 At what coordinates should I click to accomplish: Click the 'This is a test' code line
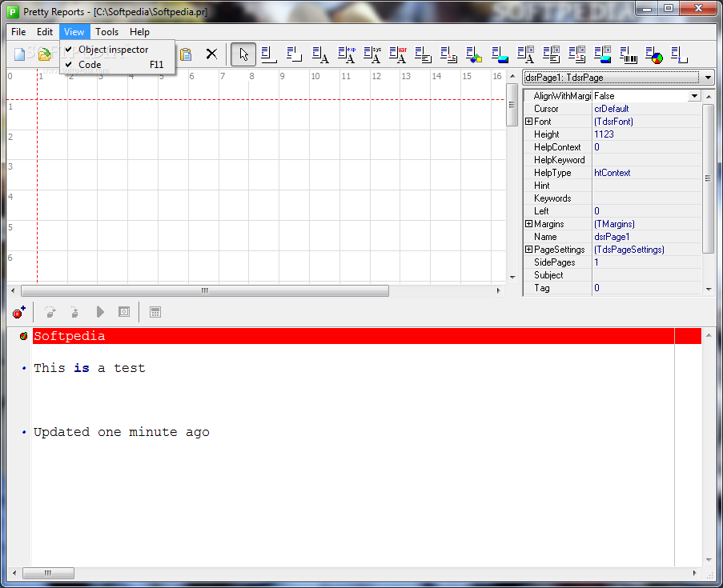[90, 368]
